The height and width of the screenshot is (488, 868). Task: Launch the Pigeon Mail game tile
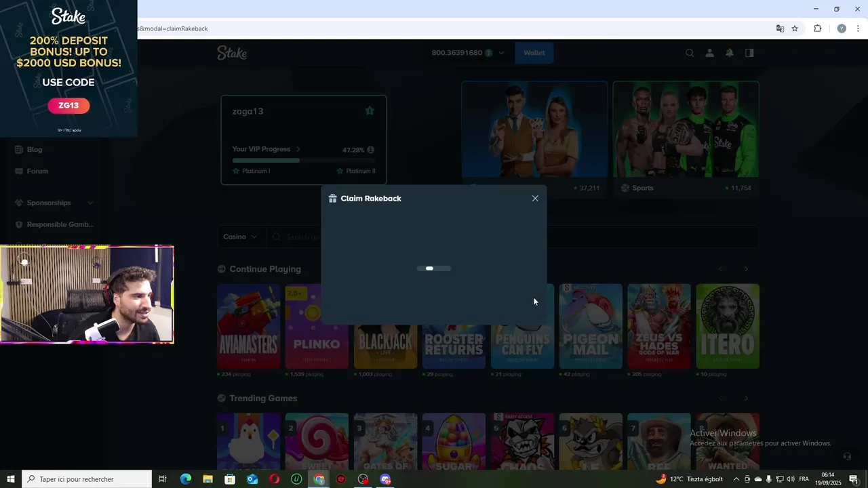pyautogui.click(x=591, y=326)
